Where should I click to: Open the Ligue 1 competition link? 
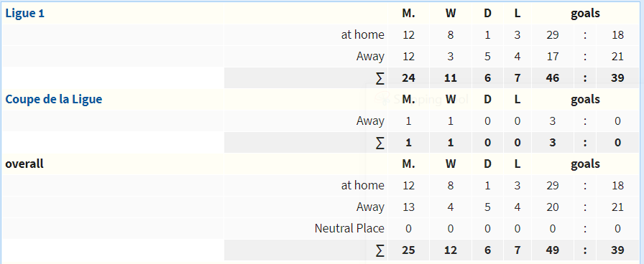[24, 14]
